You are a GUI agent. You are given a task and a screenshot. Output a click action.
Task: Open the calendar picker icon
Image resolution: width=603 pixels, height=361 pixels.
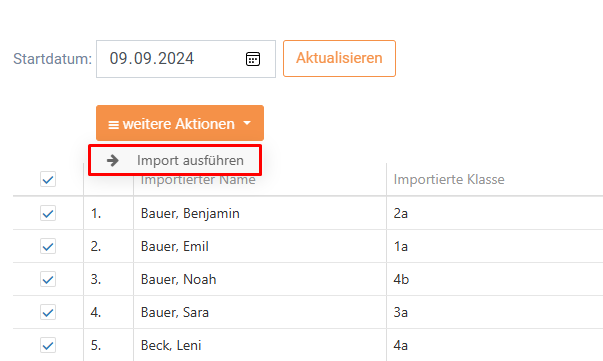point(253,59)
